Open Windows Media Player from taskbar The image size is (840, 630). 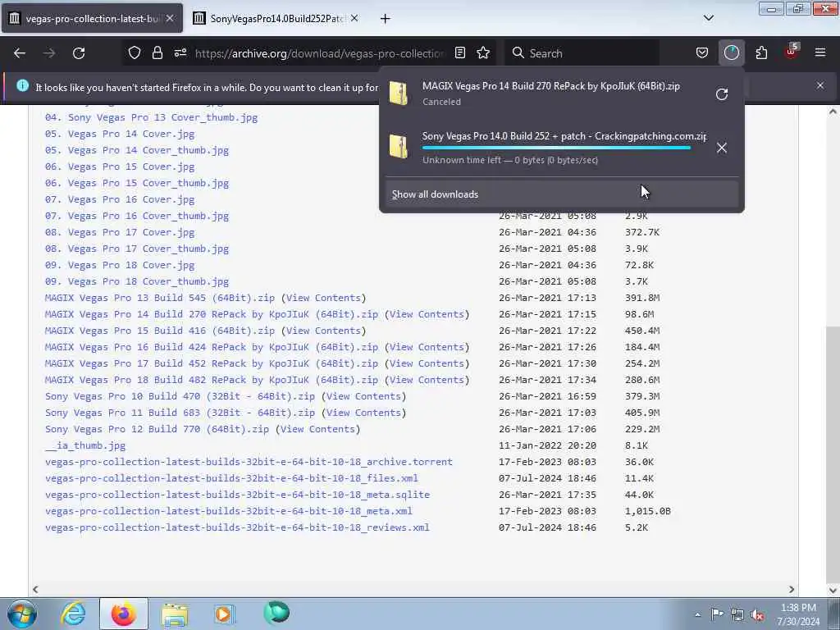click(x=225, y=614)
